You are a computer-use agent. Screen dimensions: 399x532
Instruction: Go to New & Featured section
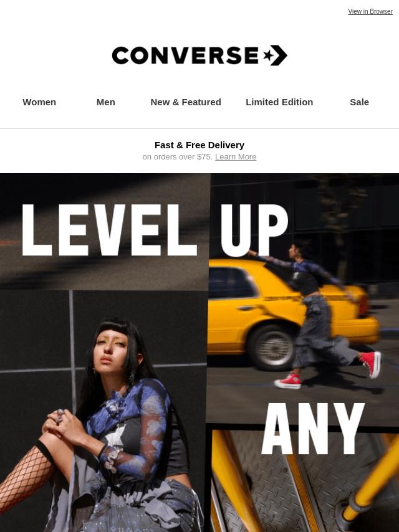click(x=186, y=102)
